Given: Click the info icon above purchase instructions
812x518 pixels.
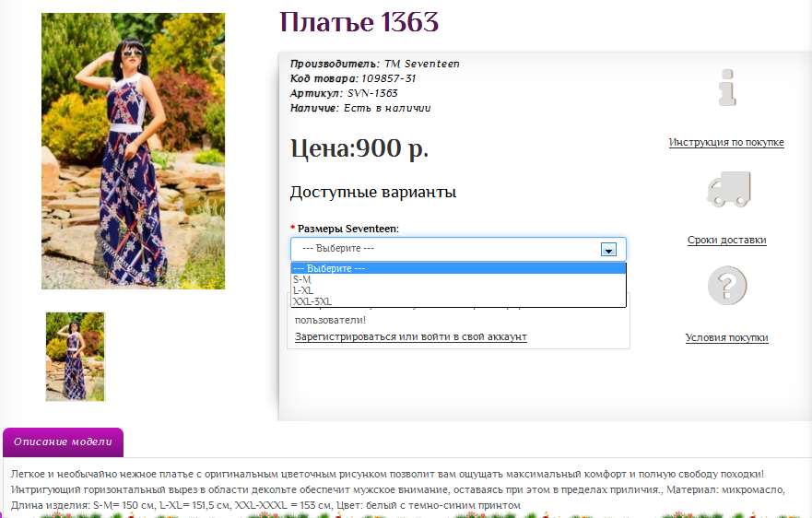Looking at the screenshot, I should tap(727, 88).
